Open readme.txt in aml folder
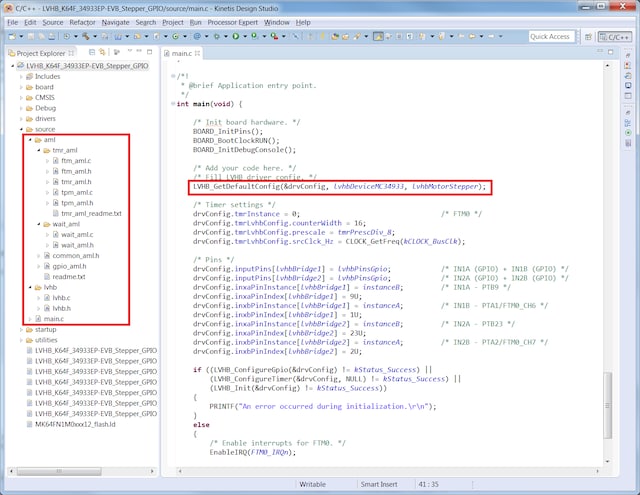Viewport: 640px width, 495px height. click(70, 276)
